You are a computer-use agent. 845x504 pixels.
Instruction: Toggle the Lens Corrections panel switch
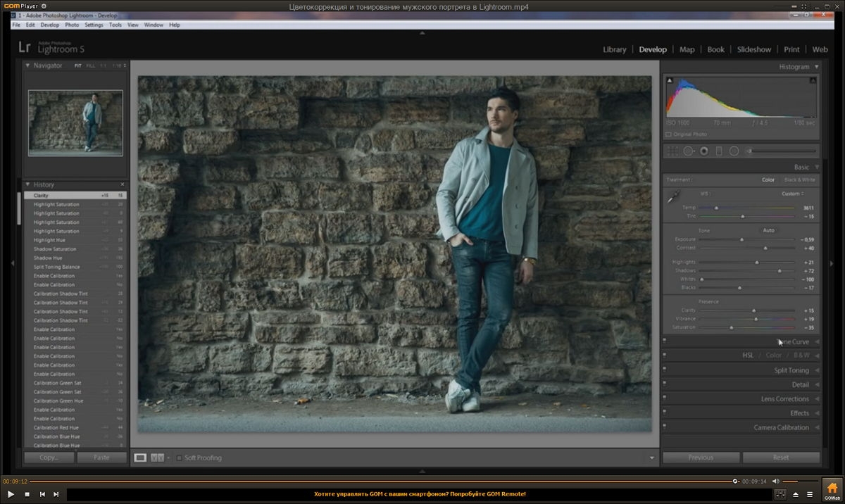[664, 398]
